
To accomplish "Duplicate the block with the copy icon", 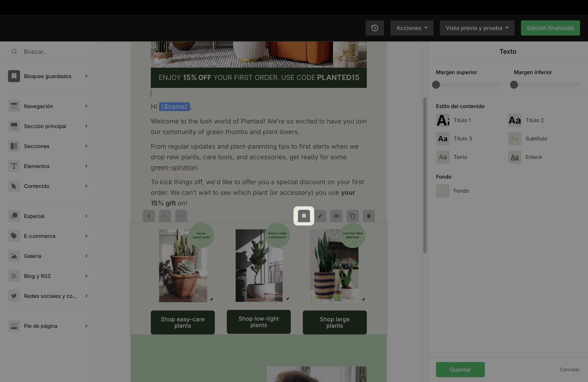I will [x=352, y=216].
